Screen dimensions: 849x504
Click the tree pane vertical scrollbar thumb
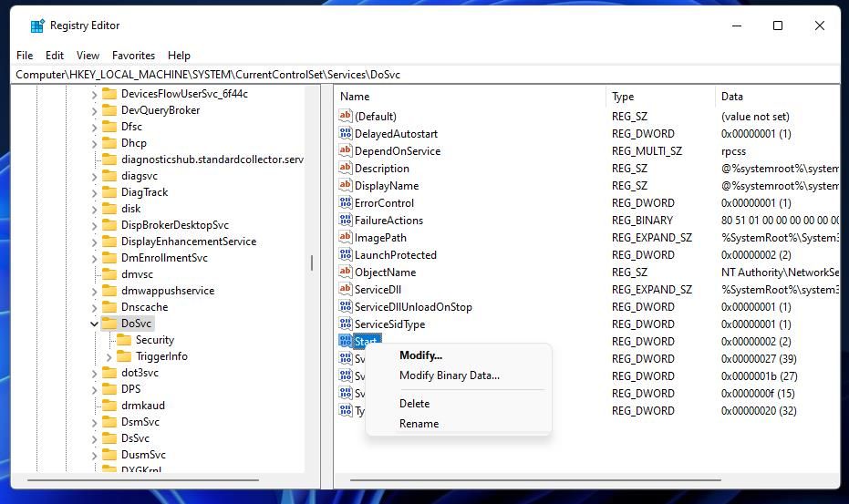pos(312,263)
